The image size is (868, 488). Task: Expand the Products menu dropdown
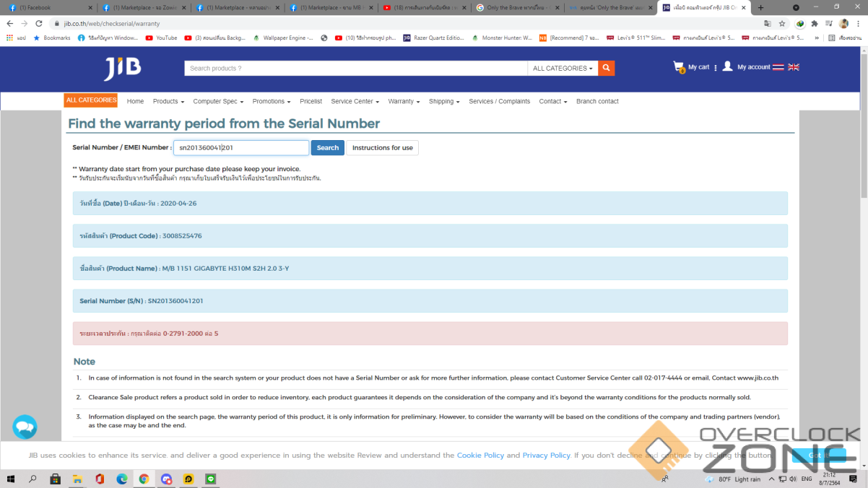point(168,102)
